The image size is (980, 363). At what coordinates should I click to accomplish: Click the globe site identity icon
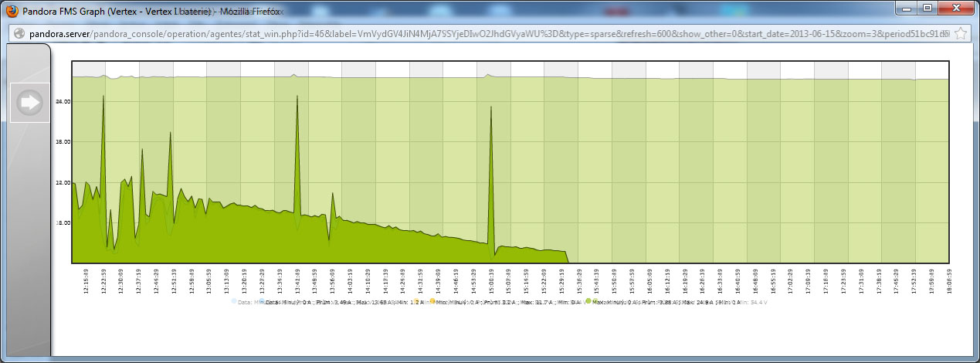(19, 34)
